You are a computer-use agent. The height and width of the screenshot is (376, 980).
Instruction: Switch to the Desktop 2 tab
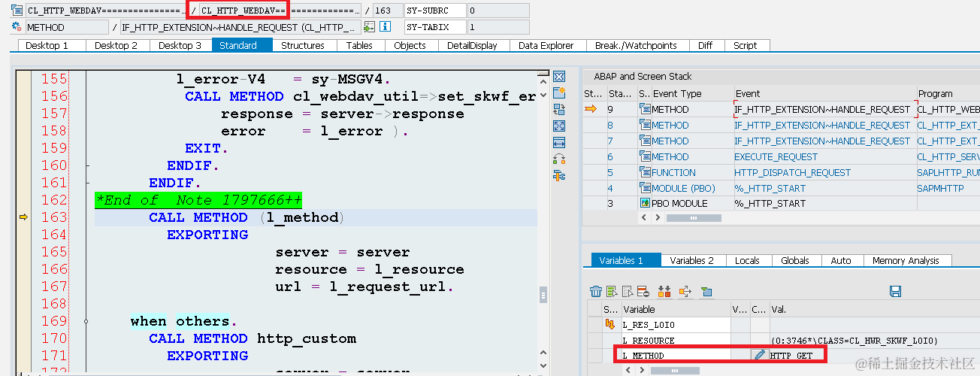click(x=116, y=45)
